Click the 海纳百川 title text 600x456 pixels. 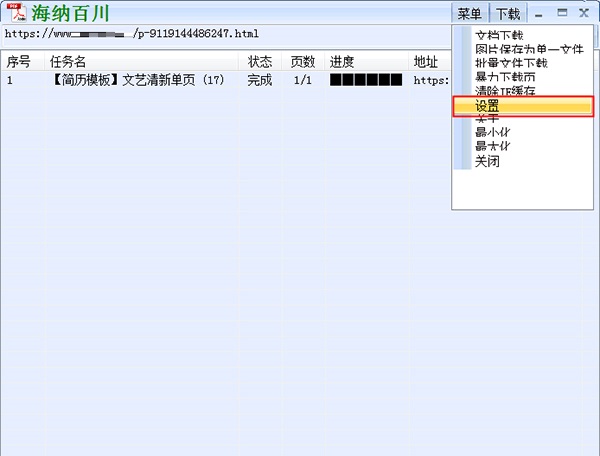(70, 13)
